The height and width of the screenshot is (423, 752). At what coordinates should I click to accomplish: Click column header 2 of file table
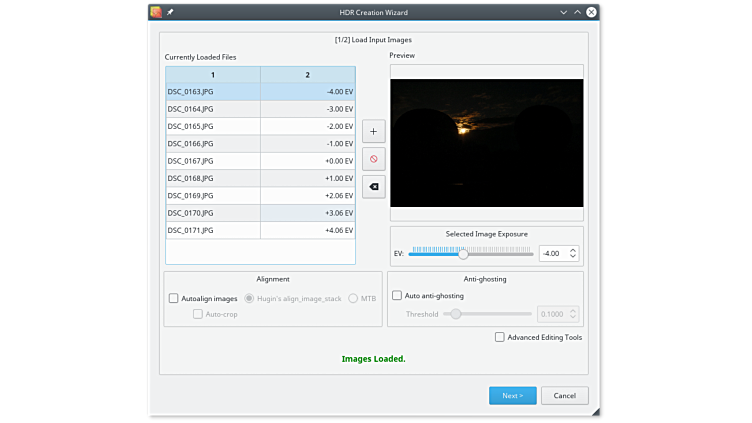[307, 75]
